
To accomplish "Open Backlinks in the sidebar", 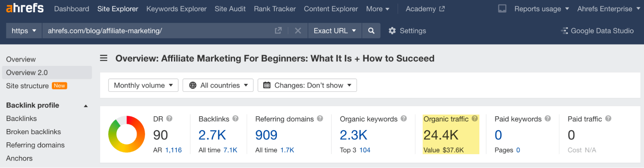I will point(21,118).
